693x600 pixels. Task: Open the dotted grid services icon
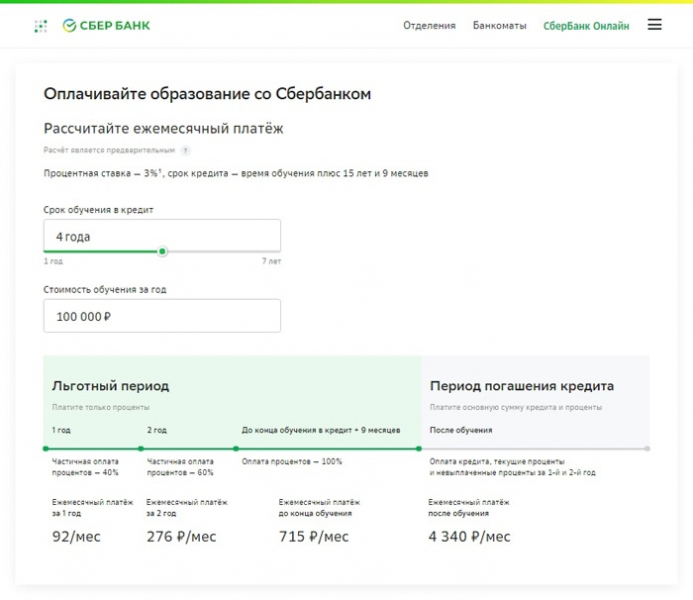pyautogui.click(x=41, y=26)
